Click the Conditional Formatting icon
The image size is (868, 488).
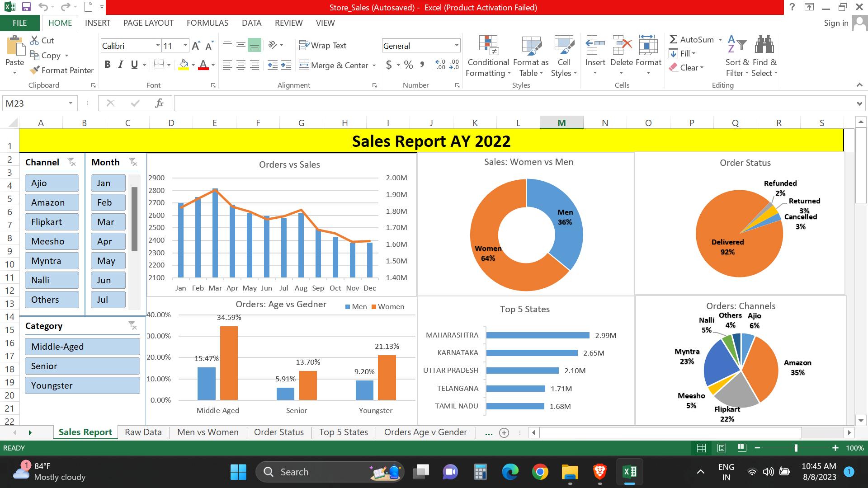coord(488,46)
